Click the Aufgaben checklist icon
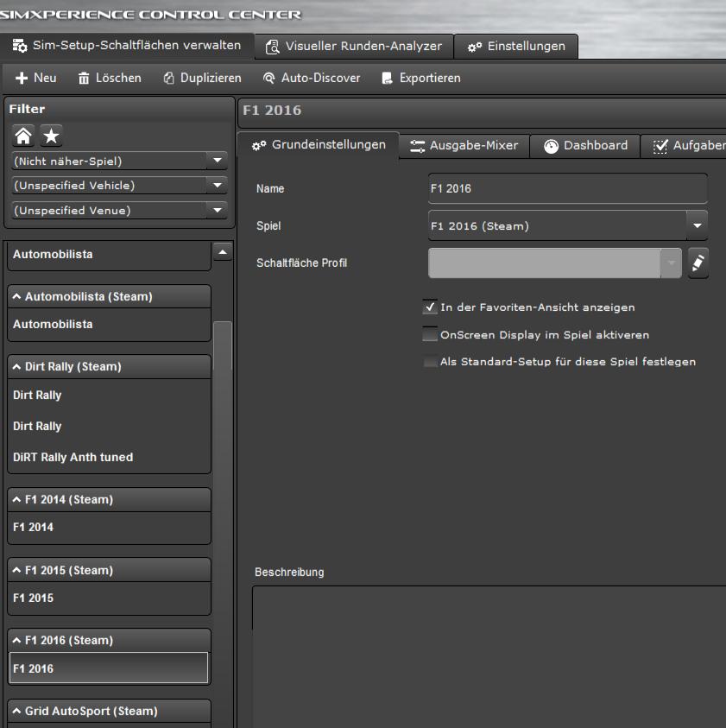This screenshot has width=726, height=728. coord(660,146)
